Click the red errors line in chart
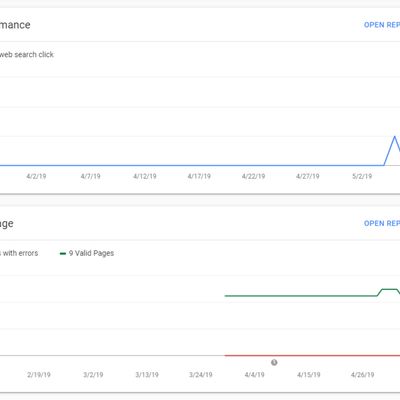The height and width of the screenshot is (400, 400). coord(312,356)
